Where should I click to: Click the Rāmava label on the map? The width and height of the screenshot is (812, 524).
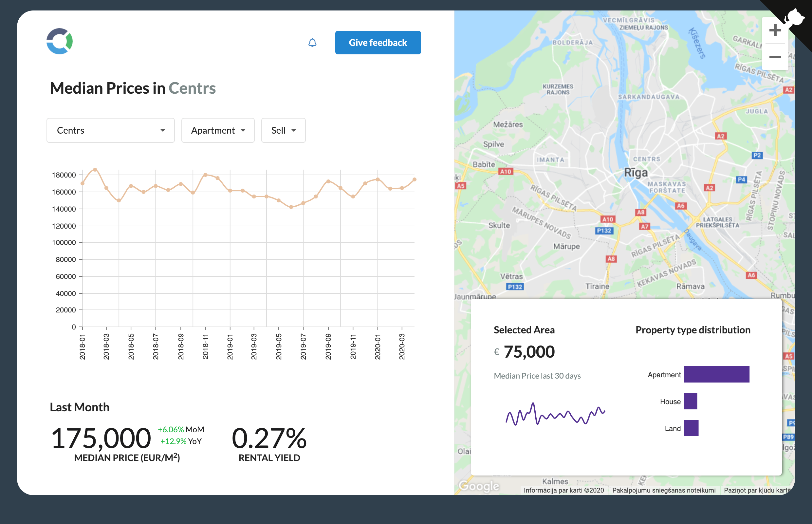point(690,286)
